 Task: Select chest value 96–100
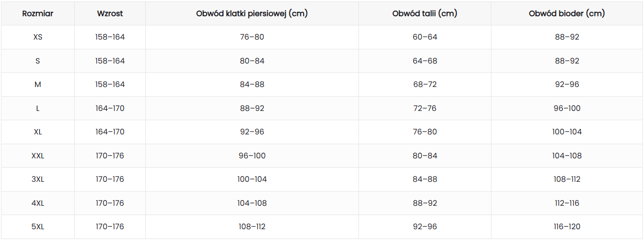pos(252,156)
